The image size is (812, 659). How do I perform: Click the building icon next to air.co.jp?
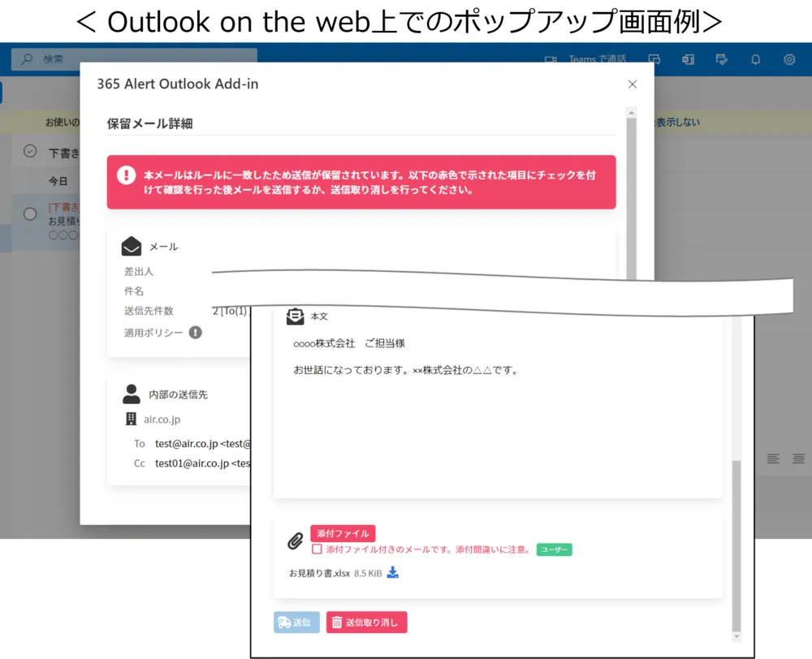131,419
